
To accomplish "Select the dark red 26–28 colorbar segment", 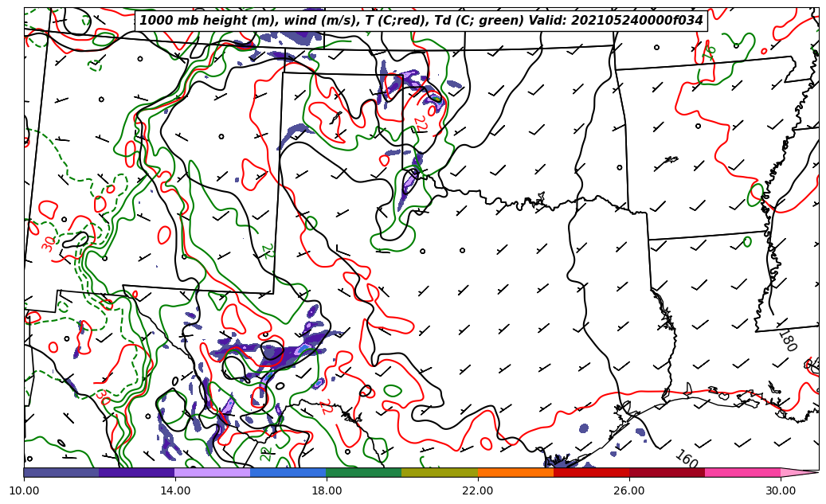I will click(667, 472).
